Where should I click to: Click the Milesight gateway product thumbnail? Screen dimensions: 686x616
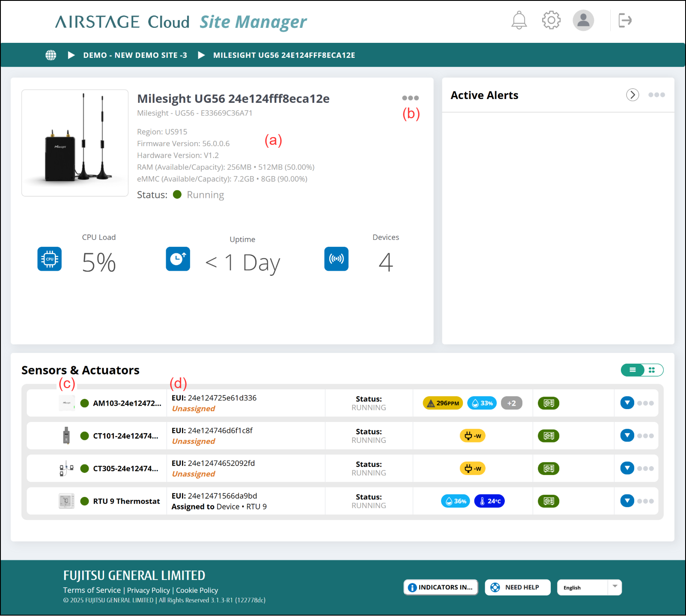pyautogui.click(x=75, y=143)
